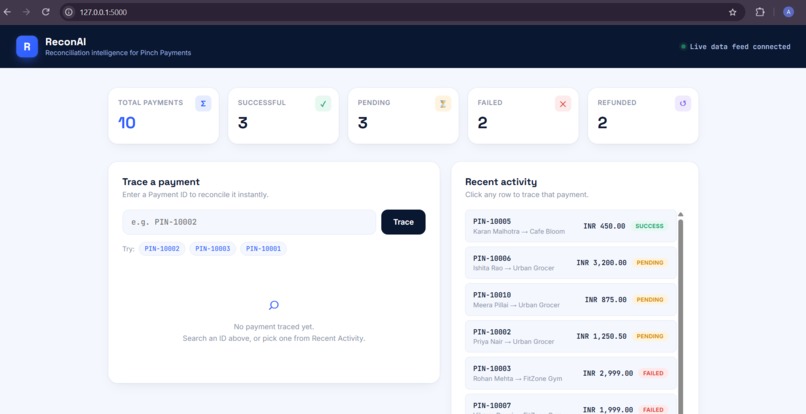Click the Live data feed connected text
This screenshot has height=414, width=806.
(740, 46)
